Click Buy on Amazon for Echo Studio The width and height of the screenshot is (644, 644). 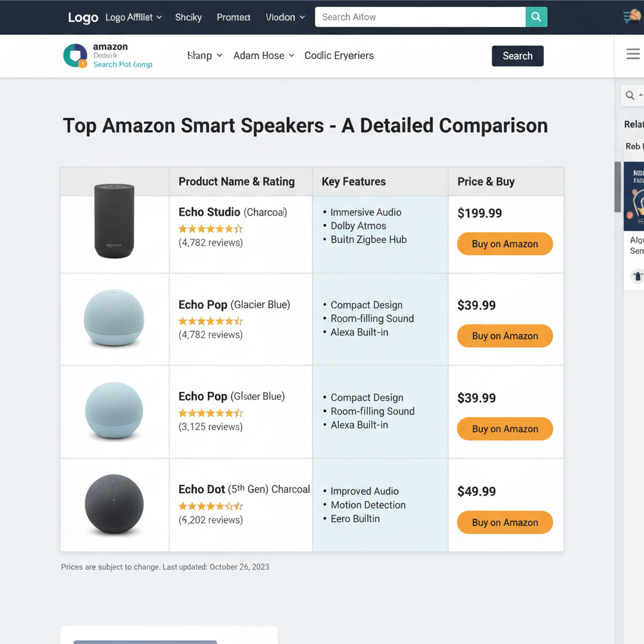pos(504,243)
